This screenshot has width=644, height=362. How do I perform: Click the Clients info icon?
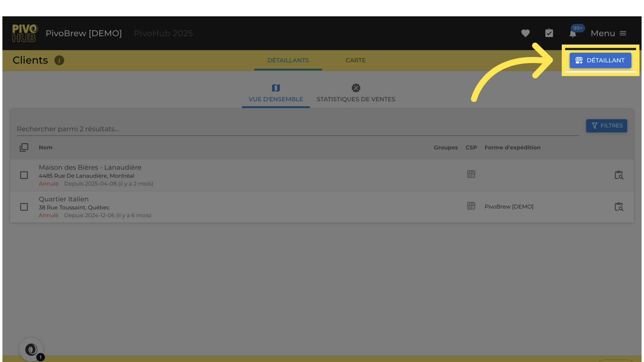(59, 60)
